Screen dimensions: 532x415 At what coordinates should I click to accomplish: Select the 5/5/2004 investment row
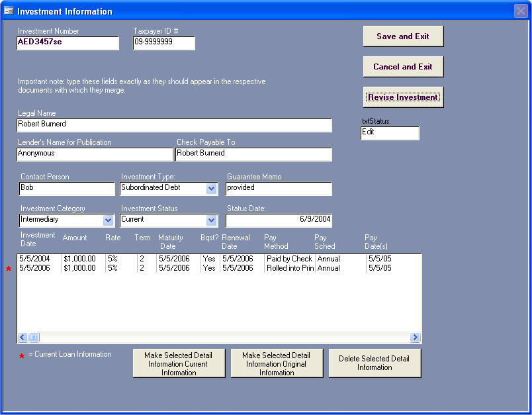pos(199,259)
